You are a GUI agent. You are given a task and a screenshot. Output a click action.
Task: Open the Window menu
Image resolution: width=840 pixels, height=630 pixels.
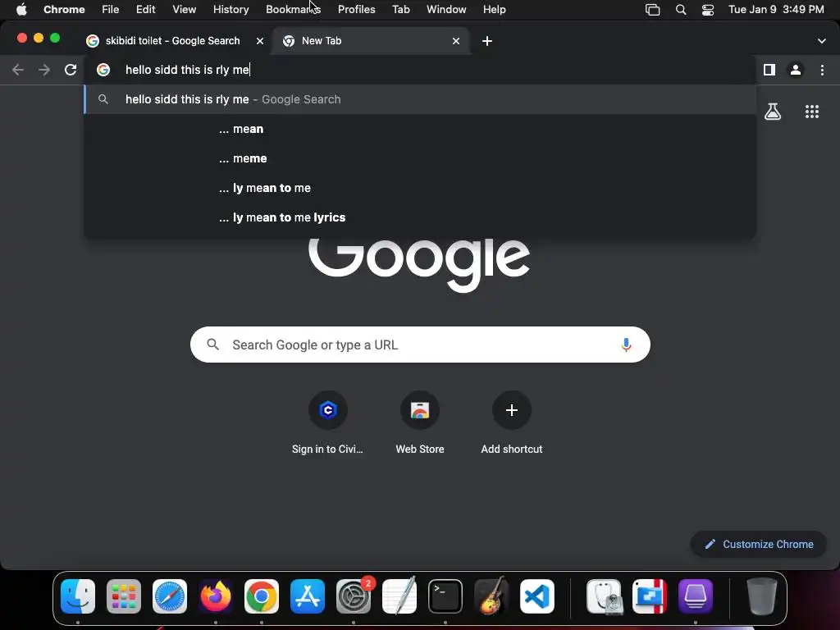pos(446,10)
